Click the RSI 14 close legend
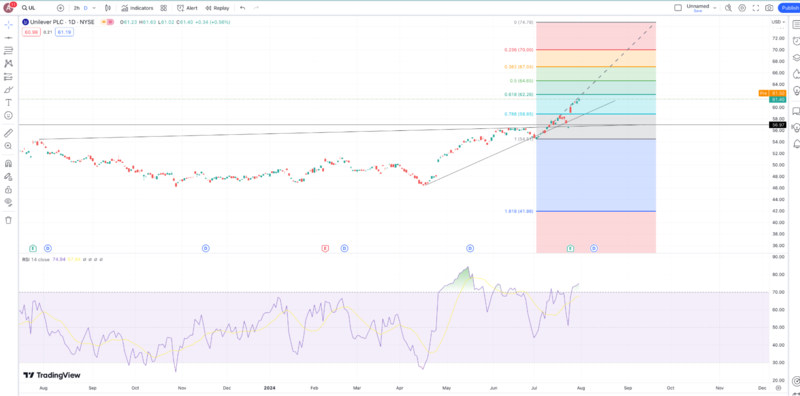Screen dimensions: 800x396 (x=36, y=260)
